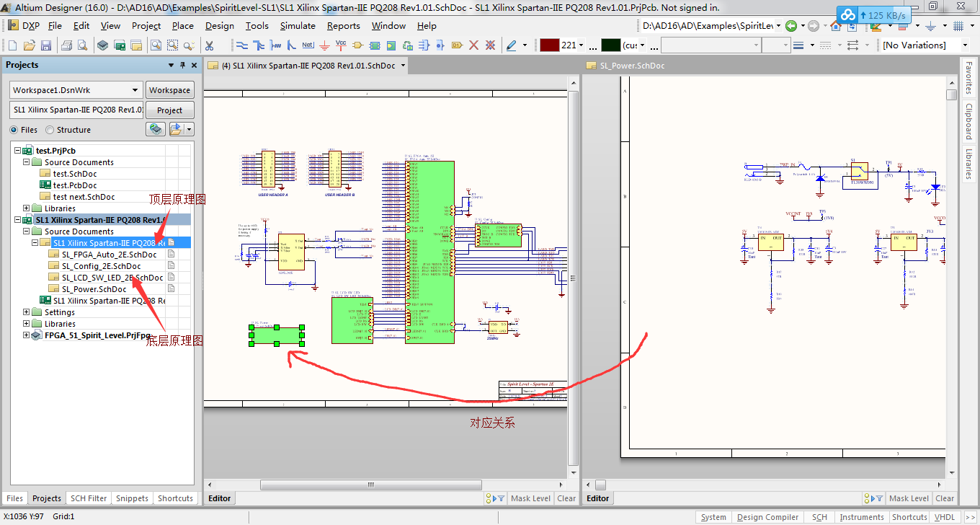Switch to the SCH Filter panel tab
Screen dimensions: 980x525
pos(89,498)
